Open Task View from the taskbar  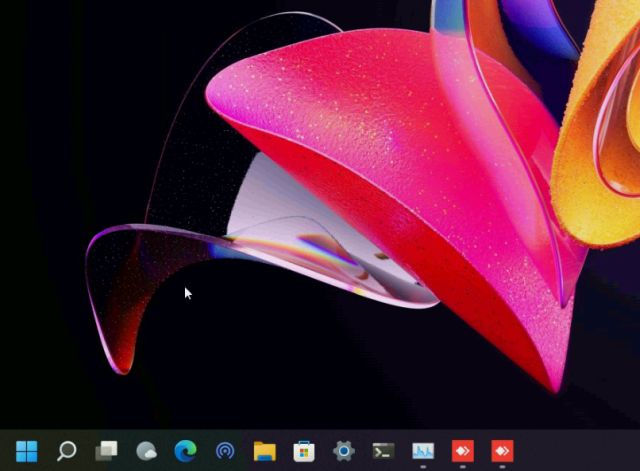coord(106,451)
